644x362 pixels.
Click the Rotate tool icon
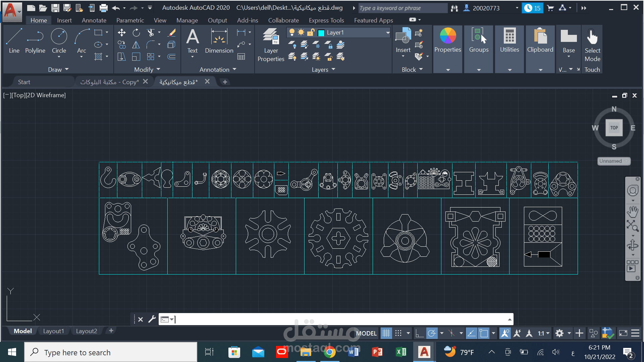(x=136, y=33)
